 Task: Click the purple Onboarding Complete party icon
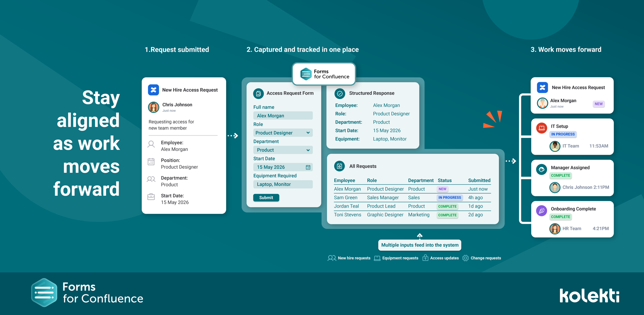click(541, 211)
